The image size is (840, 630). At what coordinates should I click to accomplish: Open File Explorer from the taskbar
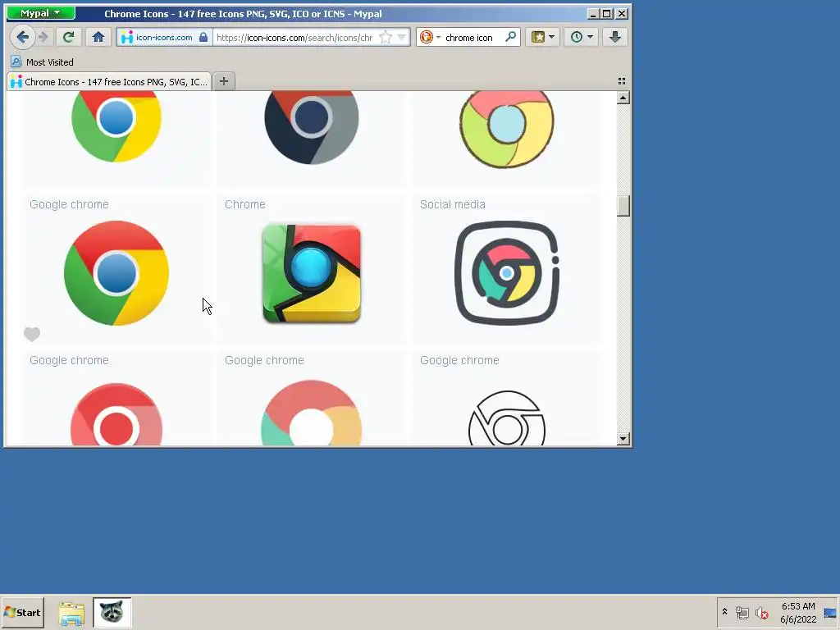(71, 613)
